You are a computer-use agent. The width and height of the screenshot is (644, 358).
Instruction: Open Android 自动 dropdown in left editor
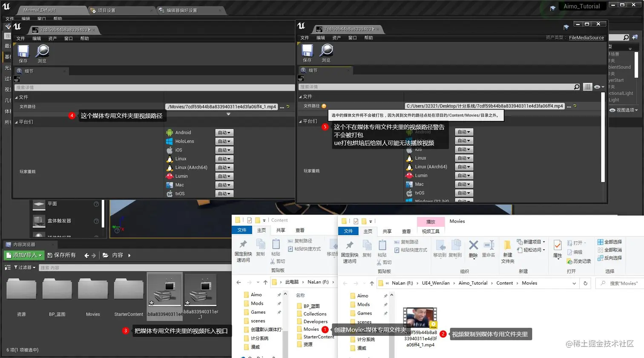pyautogui.click(x=224, y=133)
